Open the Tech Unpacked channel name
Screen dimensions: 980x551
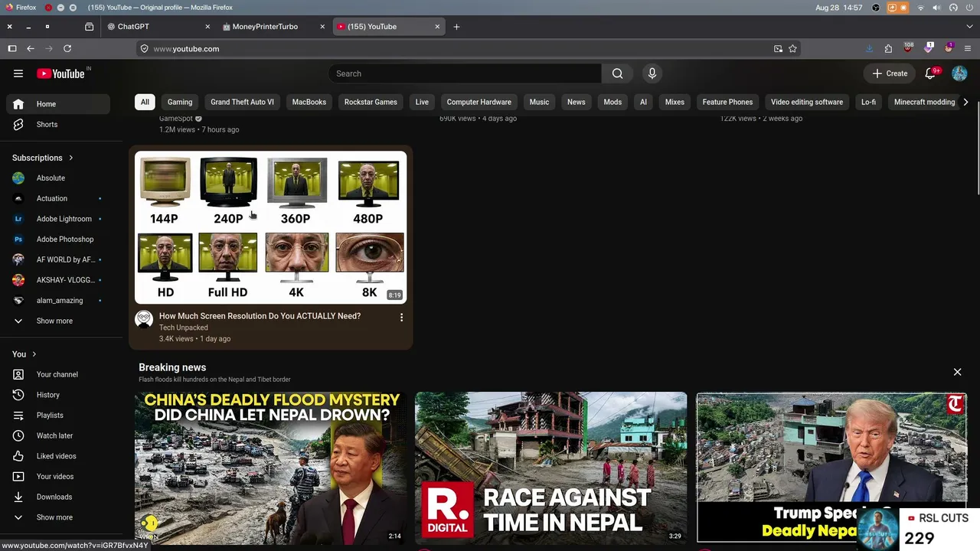click(x=184, y=328)
